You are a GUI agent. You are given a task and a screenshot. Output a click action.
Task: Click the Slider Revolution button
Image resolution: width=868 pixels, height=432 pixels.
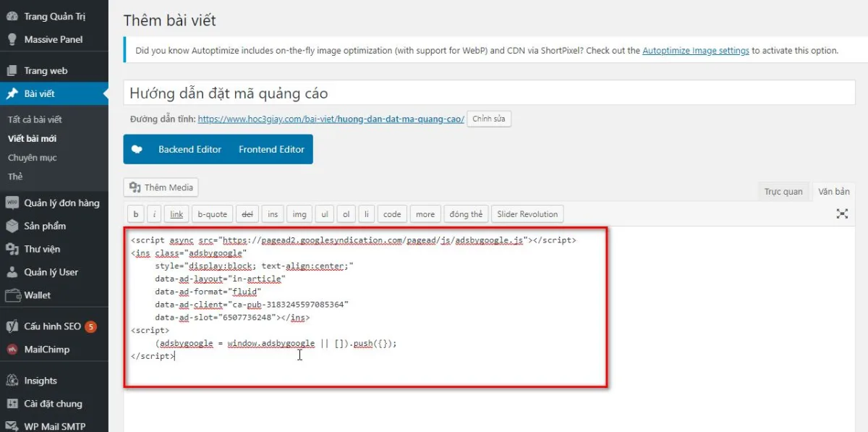(527, 214)
